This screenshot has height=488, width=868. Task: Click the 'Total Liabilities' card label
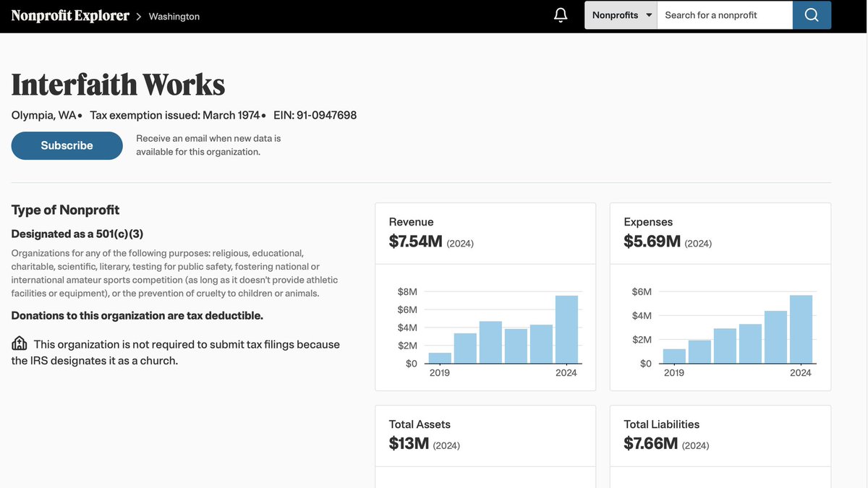coord(662,424)
